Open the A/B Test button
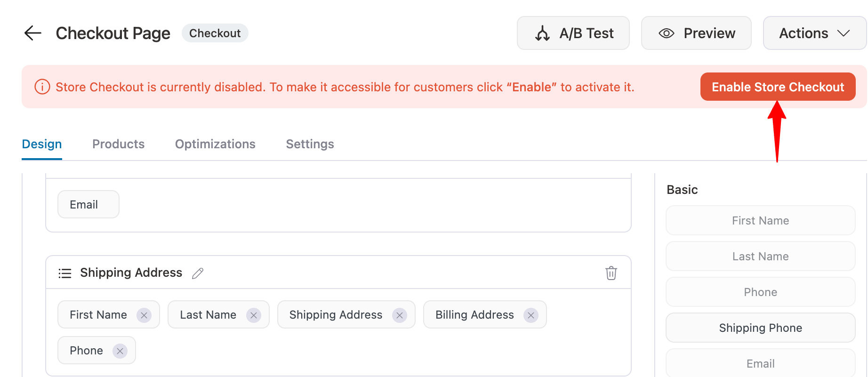868x377 pixels. click(x=573, y=33)
